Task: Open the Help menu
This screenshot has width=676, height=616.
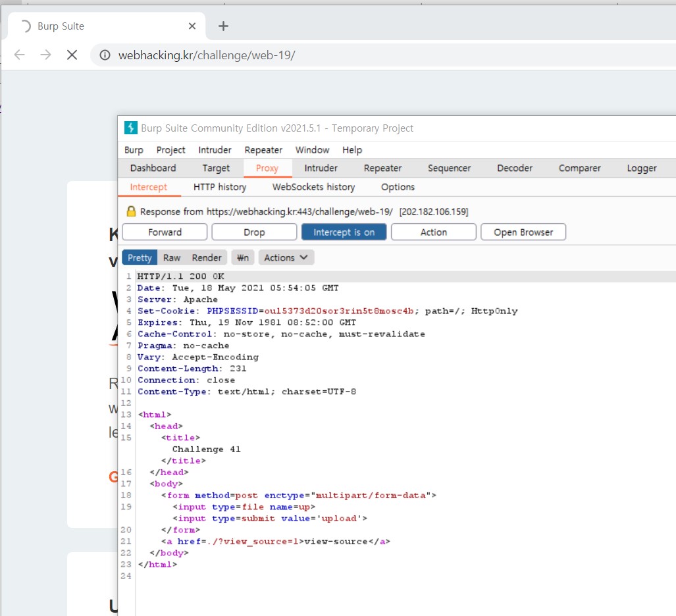Action: pyautogui.click(x=352, y=150)
